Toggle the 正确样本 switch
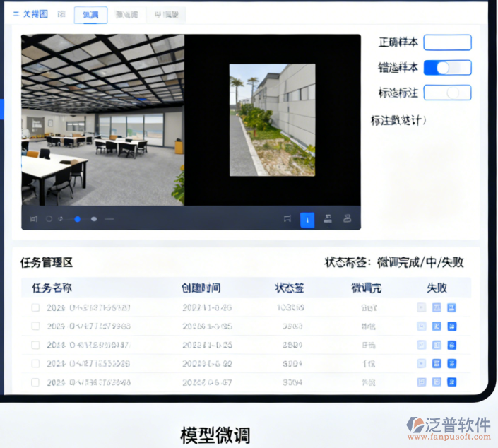Image resolution: width=498 pixels, height=448 pixels. coord(447,42)
